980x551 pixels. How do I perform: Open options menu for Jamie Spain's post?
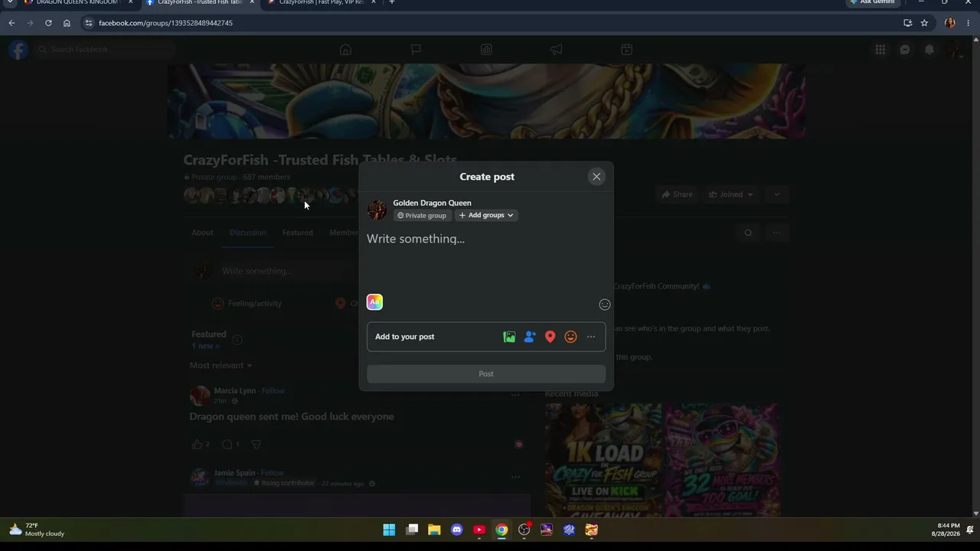pos(515,477)
